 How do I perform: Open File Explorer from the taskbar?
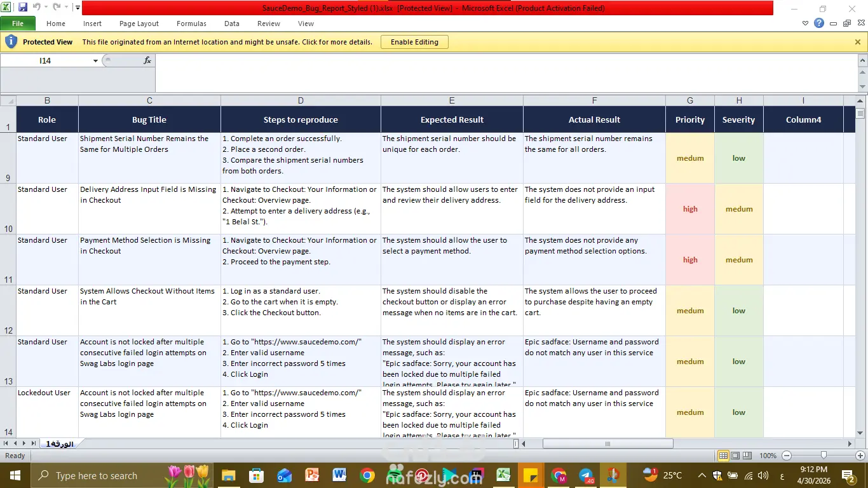click(x=228, y=475)
